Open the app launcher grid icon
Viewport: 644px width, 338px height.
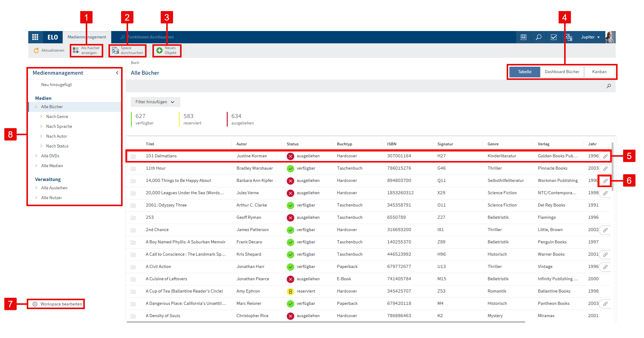pos(35,37)
